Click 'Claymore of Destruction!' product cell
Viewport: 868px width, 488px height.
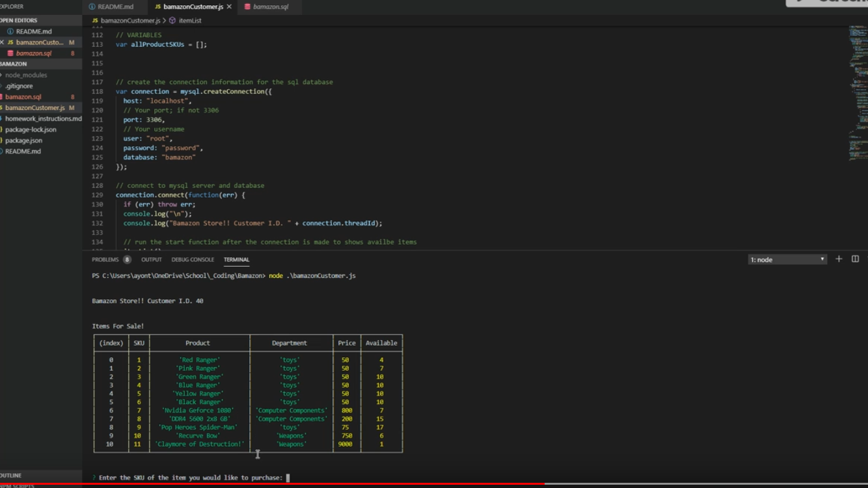pyautogui.click(x=200, y=444)
